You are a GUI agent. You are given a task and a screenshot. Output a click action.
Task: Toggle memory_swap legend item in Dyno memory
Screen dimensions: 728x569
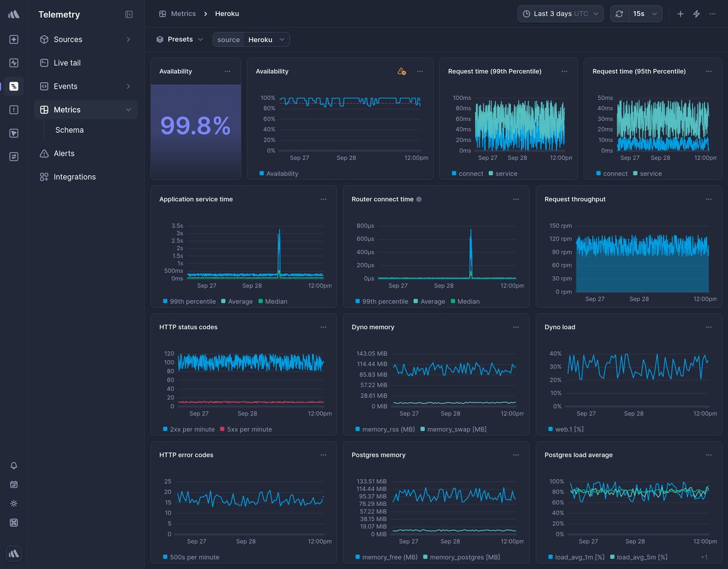453,430
